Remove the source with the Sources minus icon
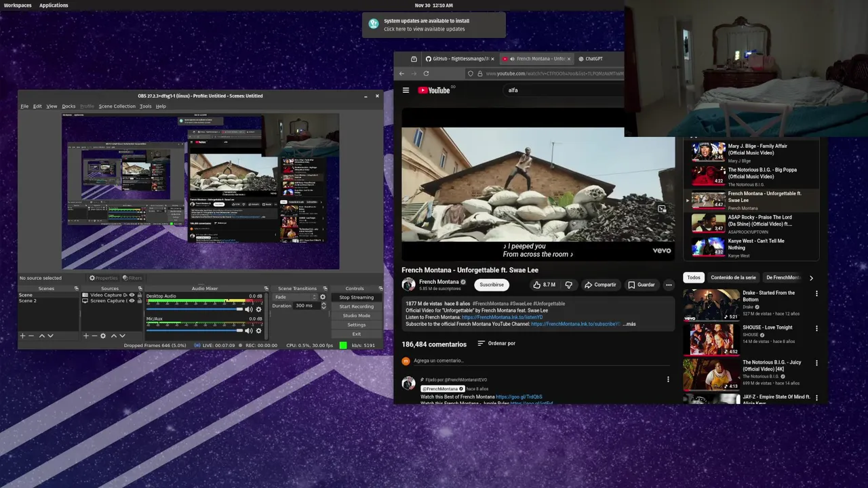 (94, 335)
